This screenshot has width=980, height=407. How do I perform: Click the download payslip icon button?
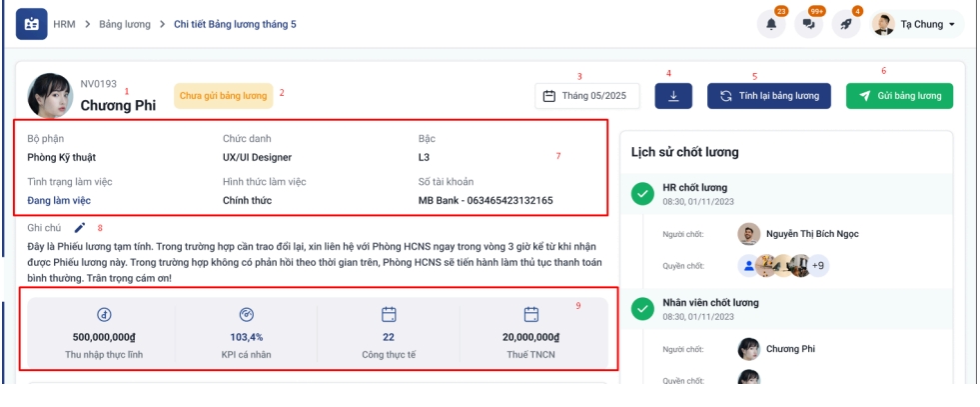[673, 96]
